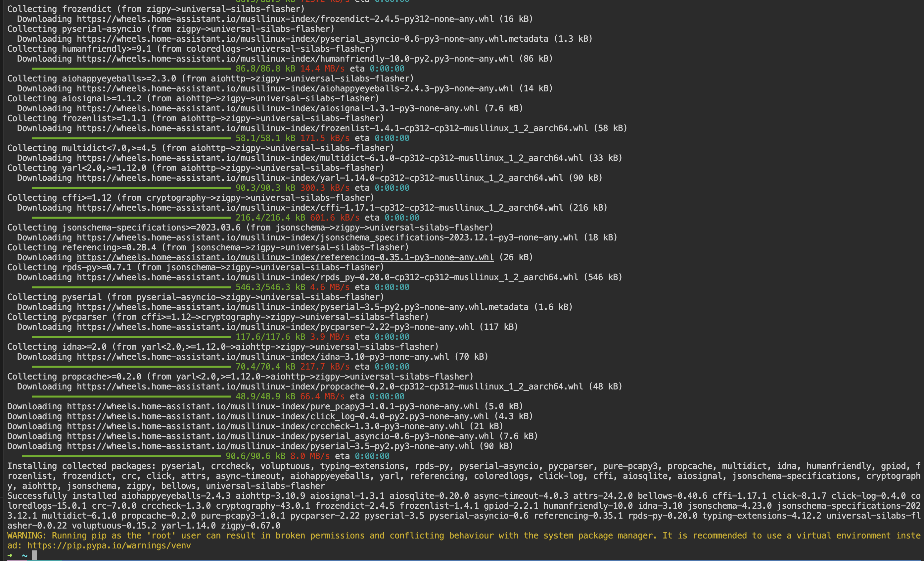Click the terminal cursor block at prompt

point(34,555)
